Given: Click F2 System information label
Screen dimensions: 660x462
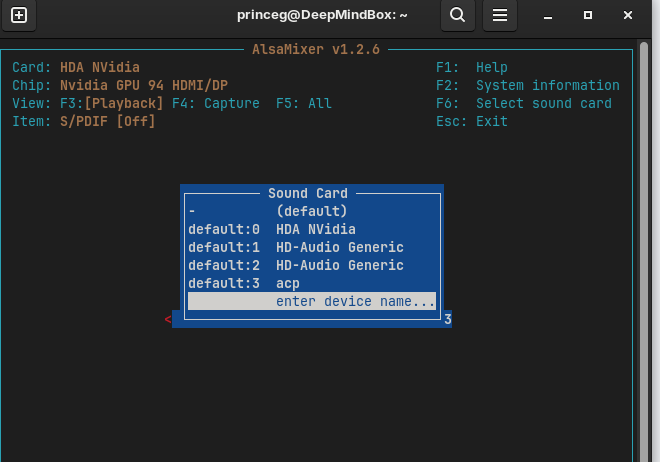Looking at the screenshot, I should point(527,85).
